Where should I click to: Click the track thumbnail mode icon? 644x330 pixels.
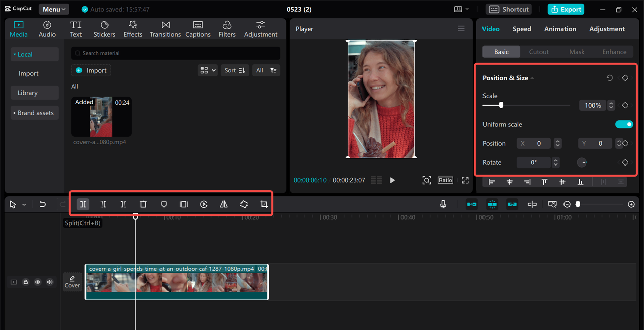tap(14, 282)
